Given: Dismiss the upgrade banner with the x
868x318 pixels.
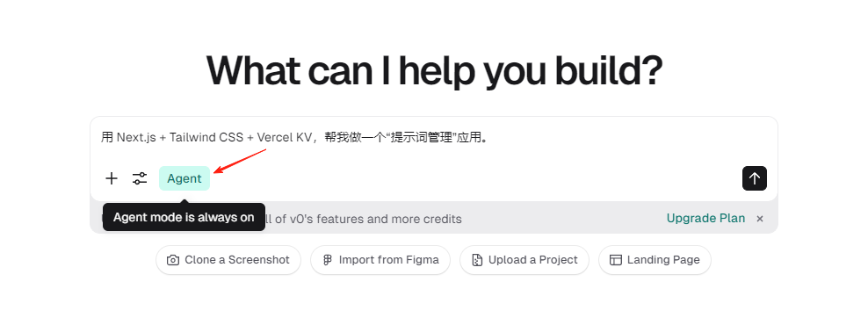Looking at the screenshot, I should pos(760,219).
